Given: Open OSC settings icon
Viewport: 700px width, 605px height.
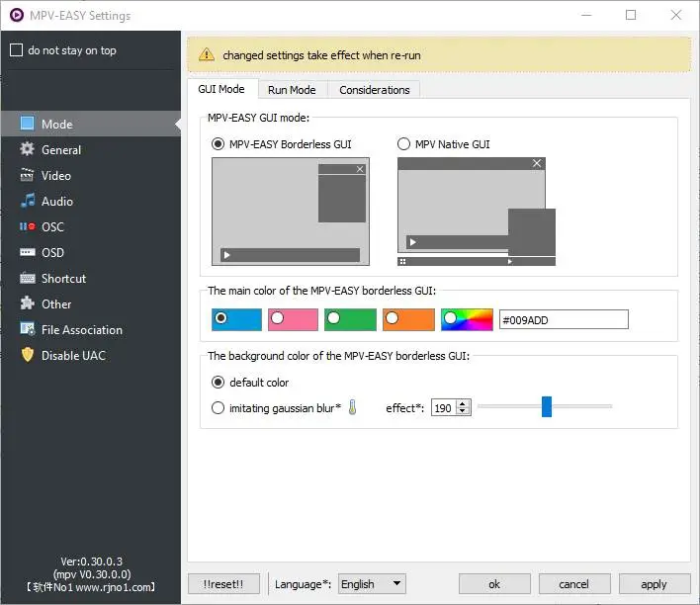Looking at the screenshot, I should tap(28, 226).
